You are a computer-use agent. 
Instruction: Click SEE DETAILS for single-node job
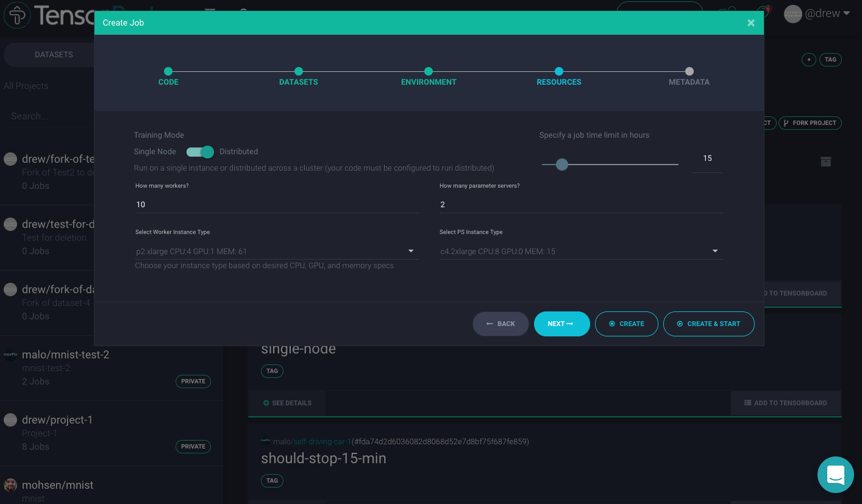(x=287, y=403)
